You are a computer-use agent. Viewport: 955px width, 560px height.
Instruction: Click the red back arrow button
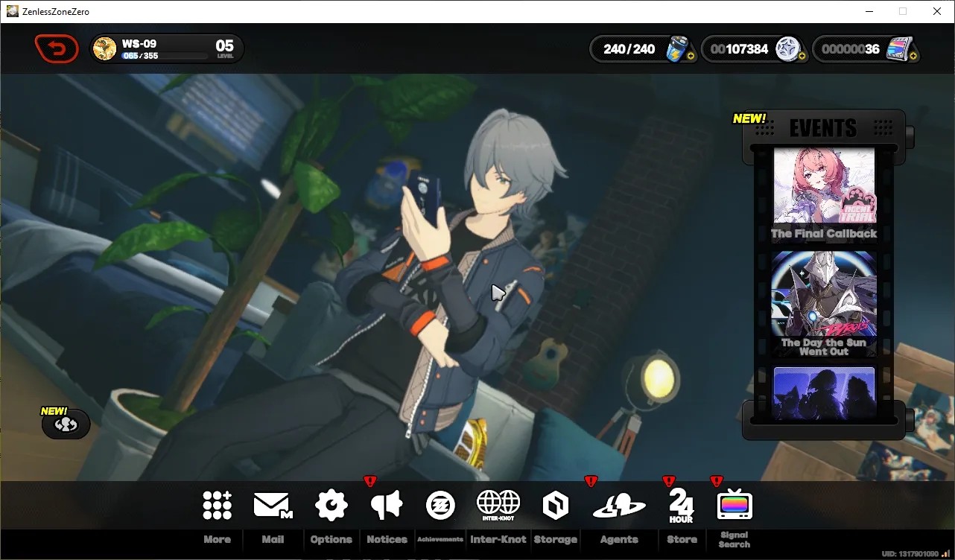coord(57,49)
